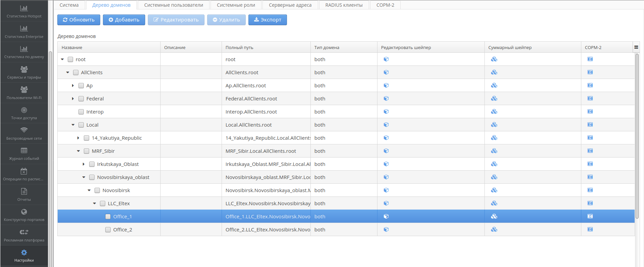The width and height of the screenshot is (644, 267).
Task: Sort by Название column header
Action: pos(109,47)
